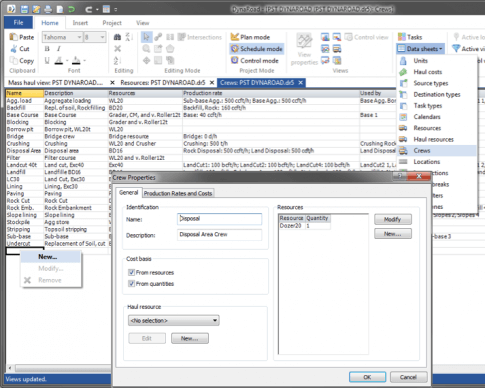Viewport: 485px width, 388px height.
Task: Click the magnifier zoom editing mode icon
Action: coord(146,49)
